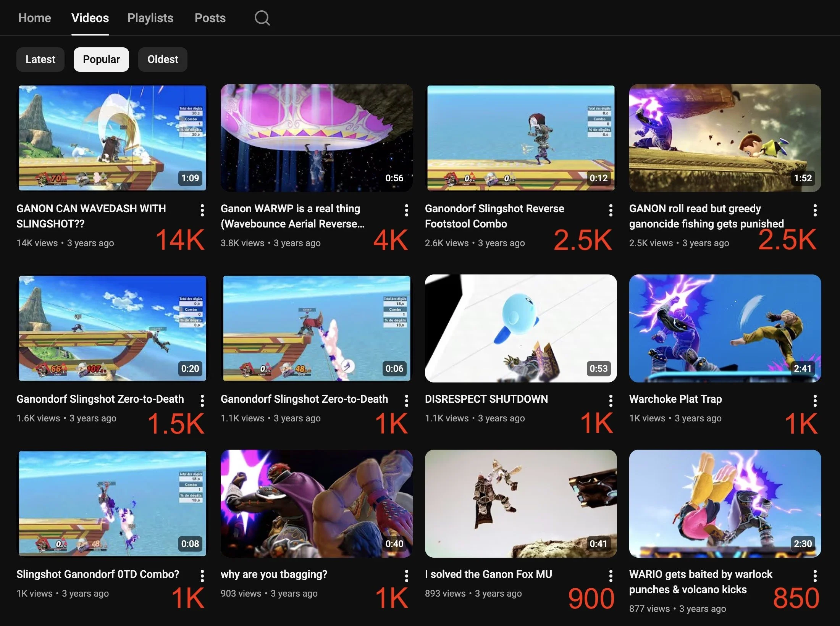Open the I solved the Ganon Fox MU title link
The width and height of the screenshot is (840, 626).
(488, 574)
